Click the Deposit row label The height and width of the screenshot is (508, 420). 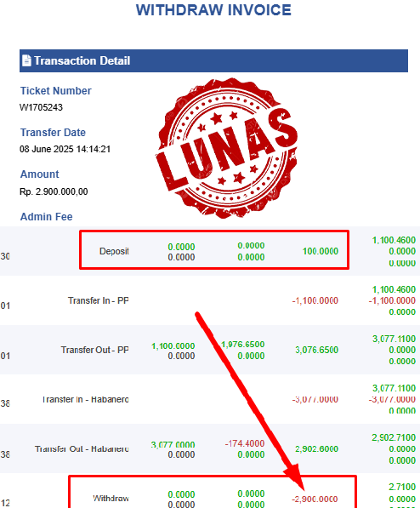click(x=114, y=251)
